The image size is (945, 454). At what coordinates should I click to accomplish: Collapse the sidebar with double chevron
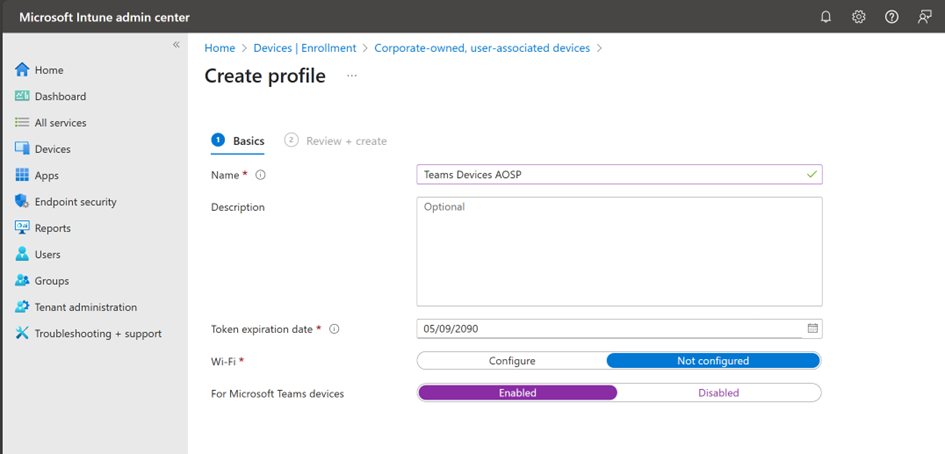coord(176,45)
